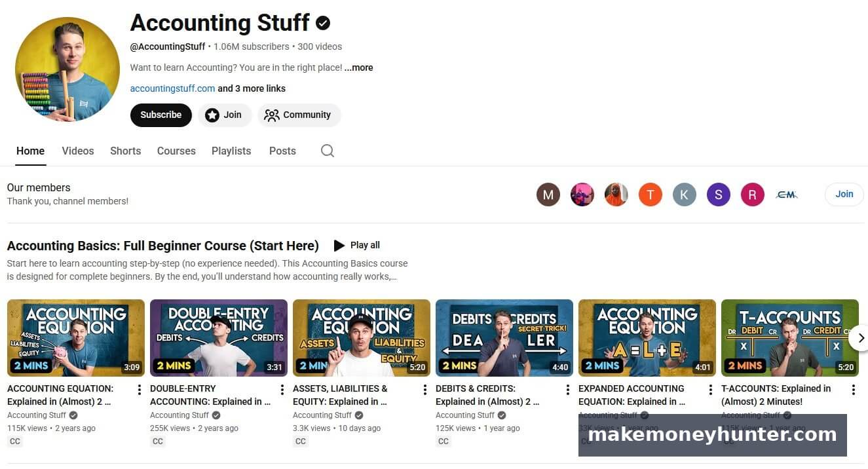
Task: Open member avatar with letter S
Action: pyautogui.click(x=719, y=195)
